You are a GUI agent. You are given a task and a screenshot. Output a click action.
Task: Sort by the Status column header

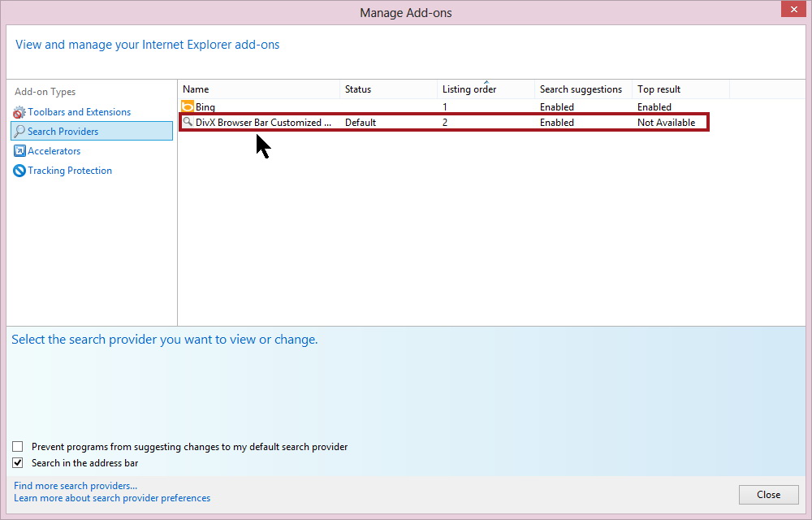coord(388,89)
